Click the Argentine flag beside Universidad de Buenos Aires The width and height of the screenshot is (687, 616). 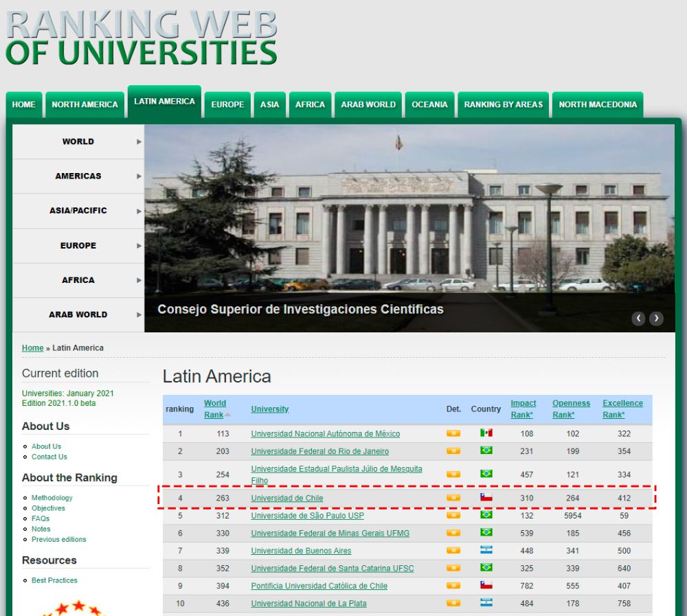(485, 551)
